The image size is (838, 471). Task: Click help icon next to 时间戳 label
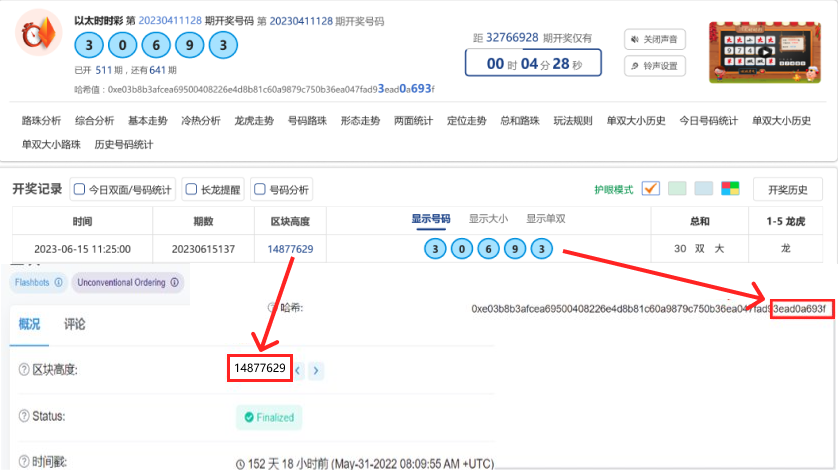24,463
